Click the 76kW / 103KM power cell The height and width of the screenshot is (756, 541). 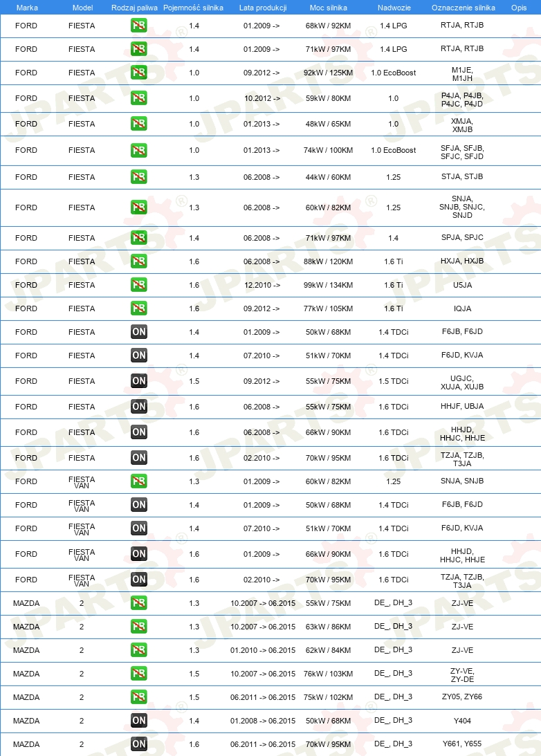point(329,674)
